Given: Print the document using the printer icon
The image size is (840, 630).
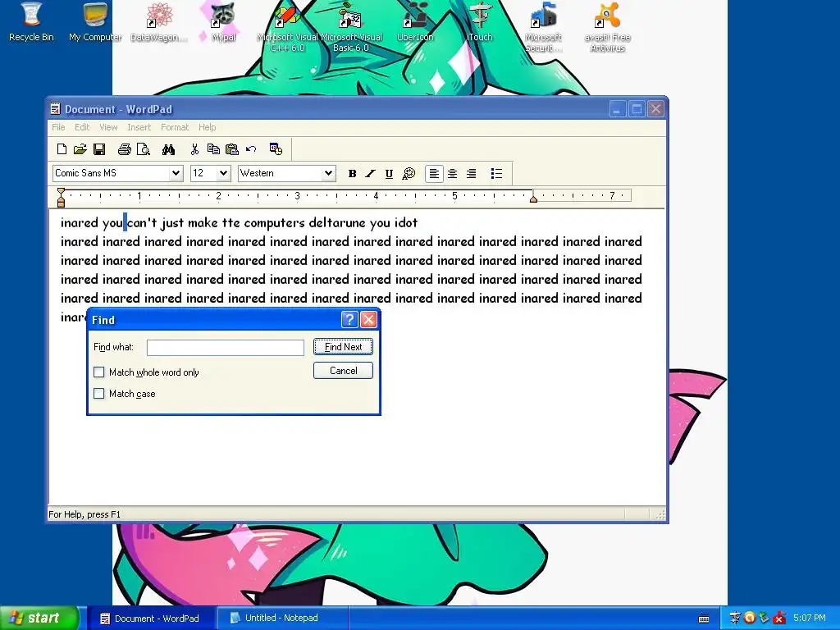Looking at the screenshot, I should coord(125,149).
